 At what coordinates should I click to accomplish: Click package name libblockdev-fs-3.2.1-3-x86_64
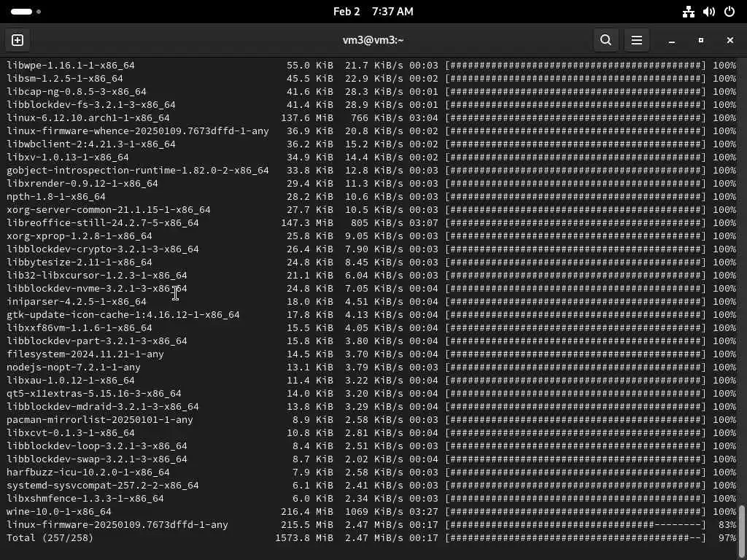91,104
